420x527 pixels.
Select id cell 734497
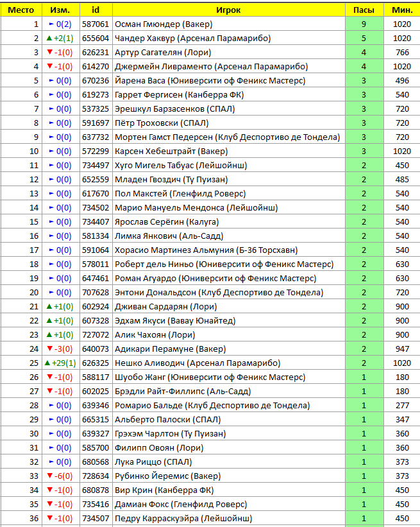96,166
